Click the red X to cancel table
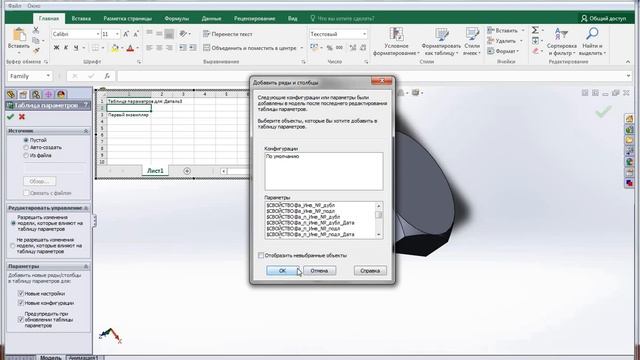 (x=22, y=117)
